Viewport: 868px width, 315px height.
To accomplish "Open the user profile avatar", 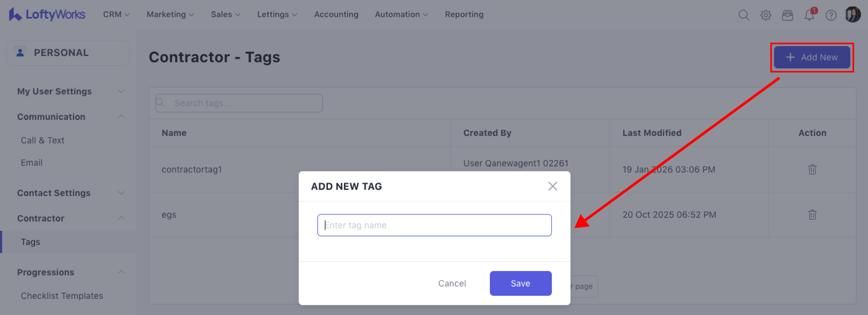I will click(x=853, y=14).
